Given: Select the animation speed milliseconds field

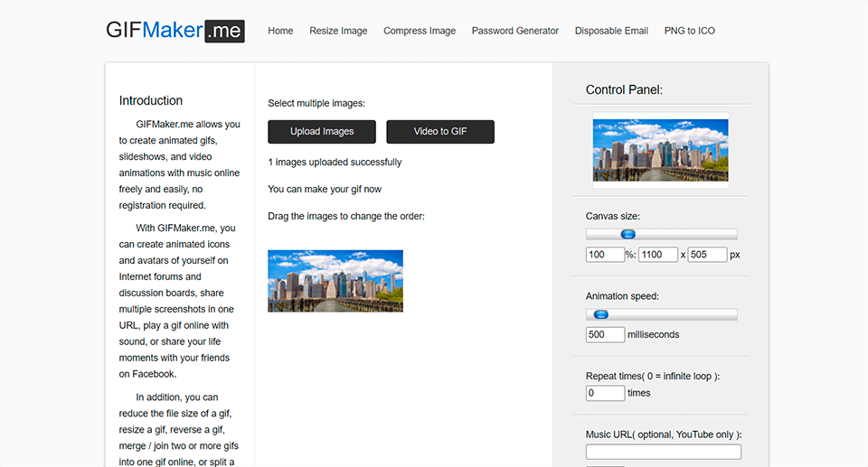Looking at the screenshot, I should point(605,334).
